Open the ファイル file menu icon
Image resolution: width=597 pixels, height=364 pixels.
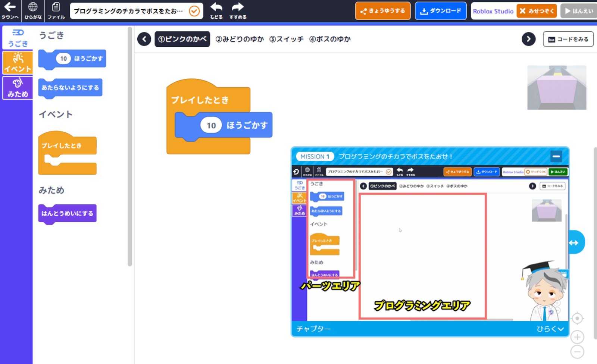(56, 10)
